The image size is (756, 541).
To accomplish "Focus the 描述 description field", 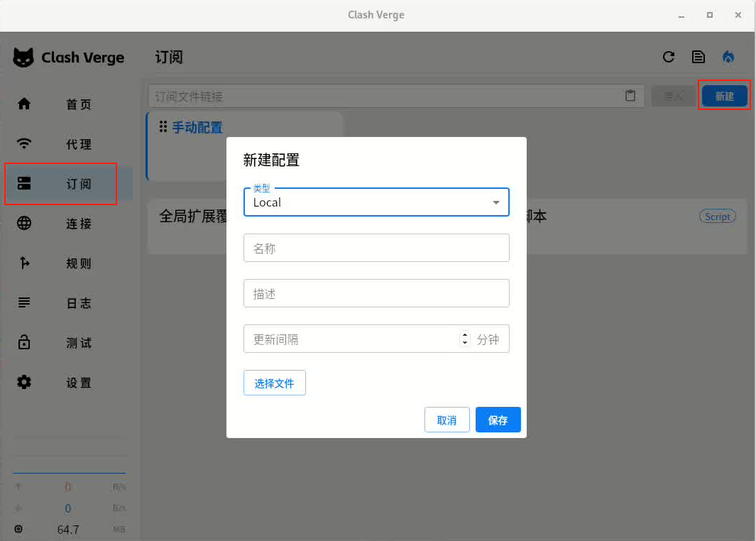I will (x=376, y=294).
